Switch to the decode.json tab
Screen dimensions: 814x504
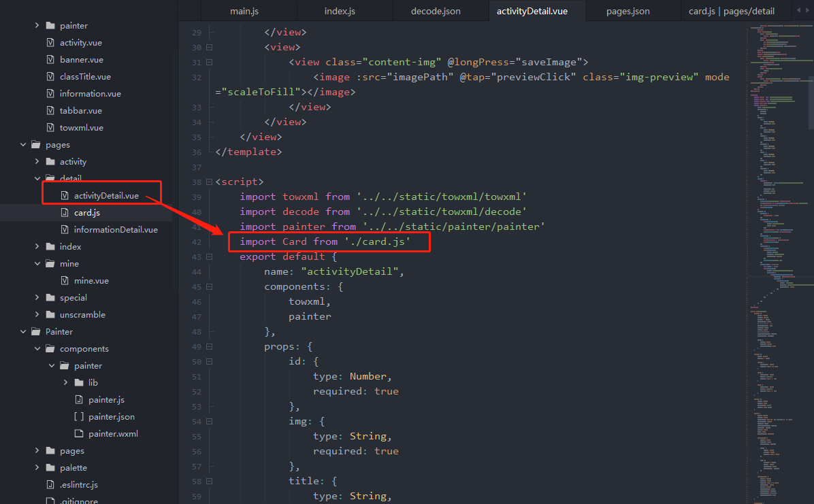click(x=436, y=11)
